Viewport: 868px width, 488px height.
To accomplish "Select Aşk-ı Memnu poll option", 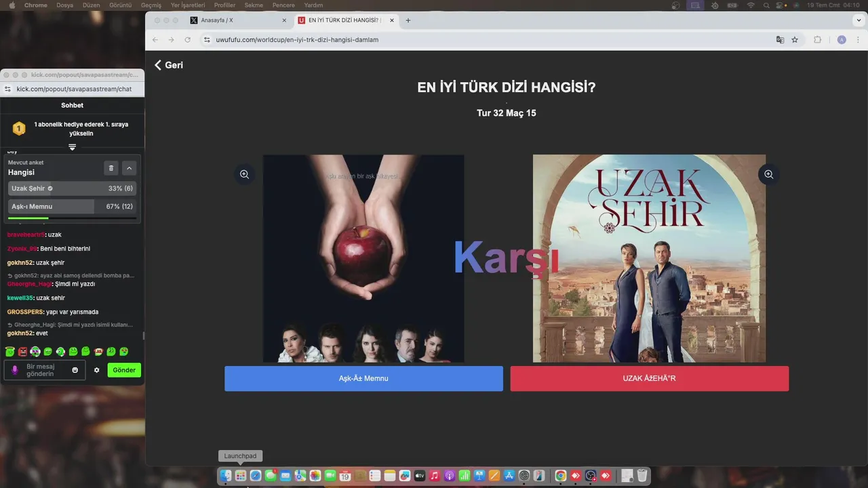I will 72,206.
